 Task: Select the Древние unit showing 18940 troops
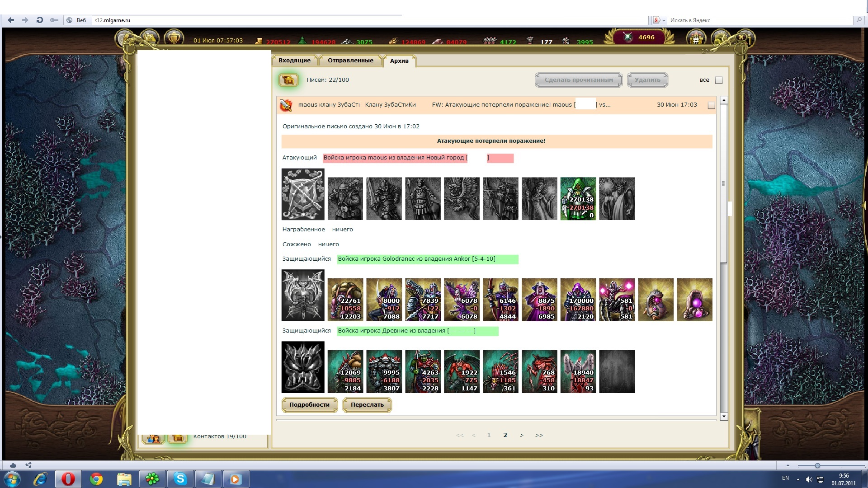click(578, 372)
